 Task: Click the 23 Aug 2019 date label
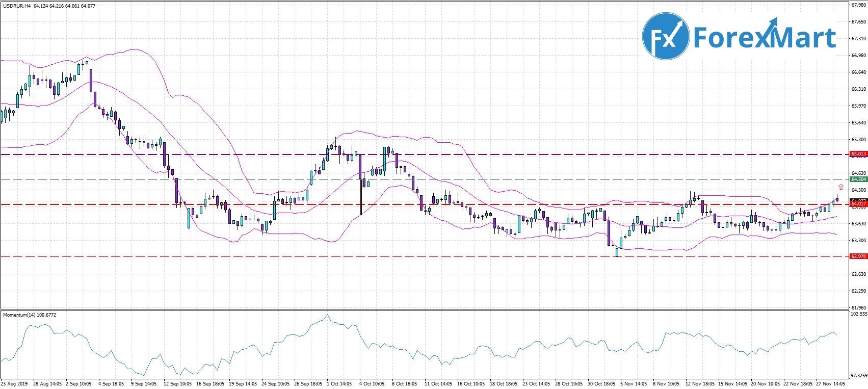[x=14, y=383]
